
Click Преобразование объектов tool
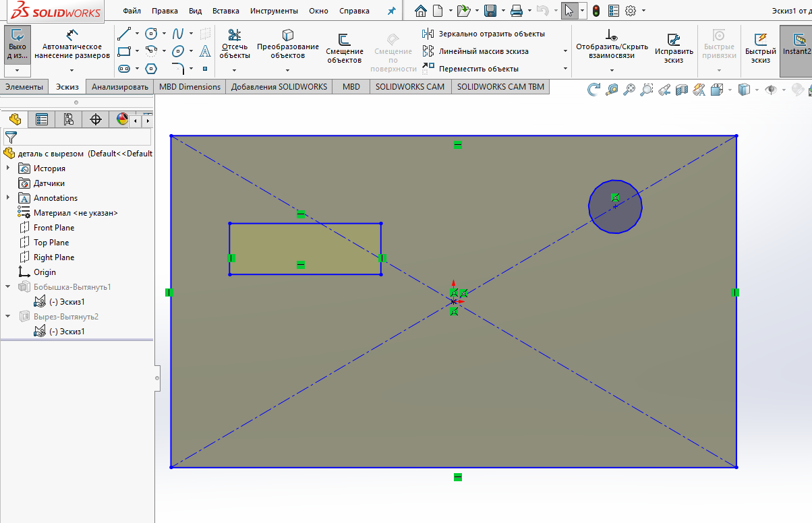(x=288, y=44)
